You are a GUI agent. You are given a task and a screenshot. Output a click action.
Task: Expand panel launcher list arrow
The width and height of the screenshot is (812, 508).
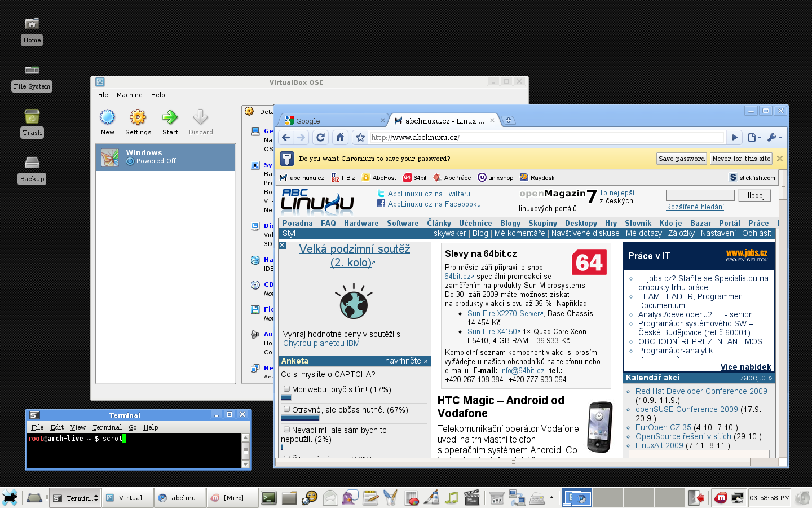(x=551, y=498)
